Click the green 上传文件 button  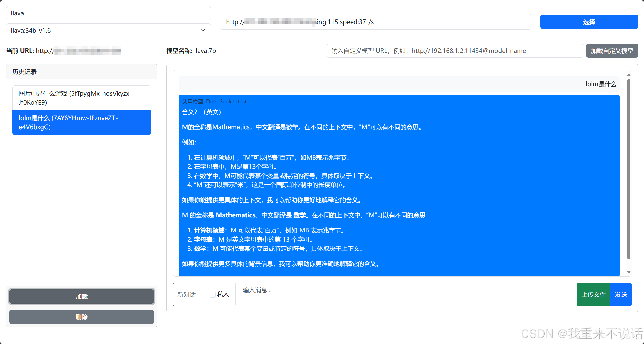[593, 294]
